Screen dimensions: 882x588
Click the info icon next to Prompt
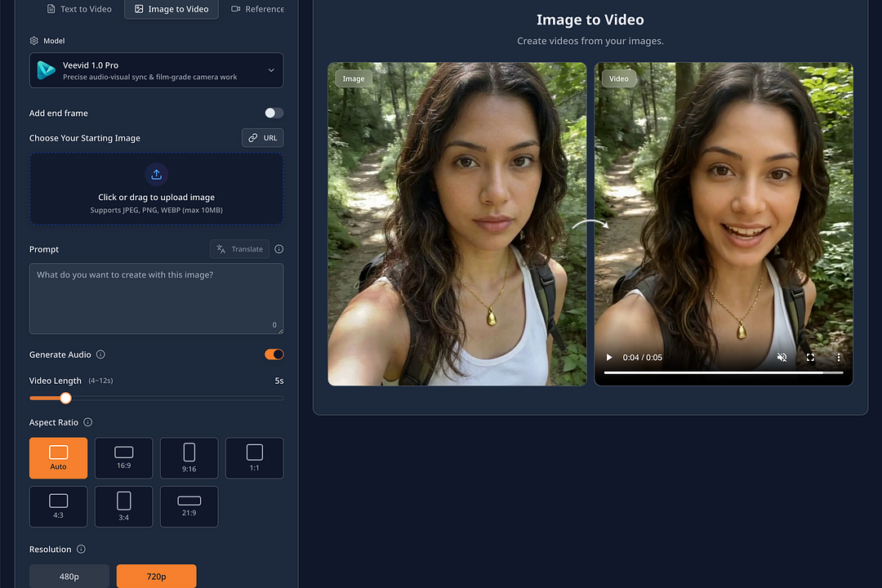tap(278, 249)
